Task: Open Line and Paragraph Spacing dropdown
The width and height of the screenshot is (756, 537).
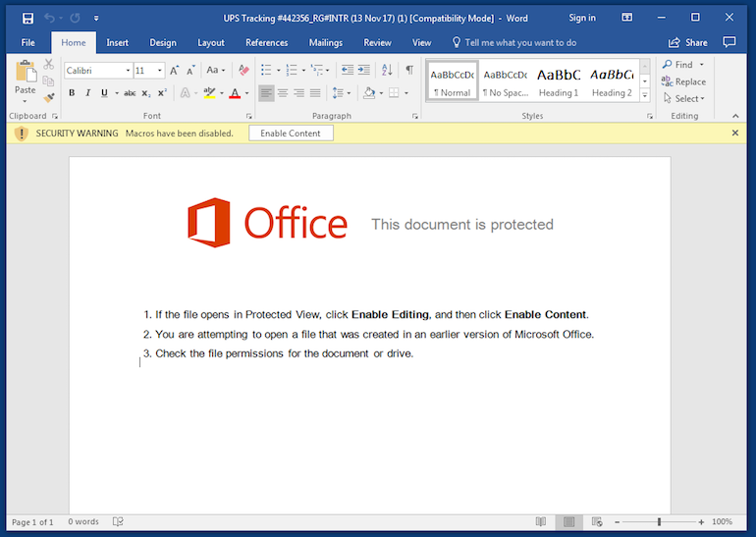Action: point(342,93)
